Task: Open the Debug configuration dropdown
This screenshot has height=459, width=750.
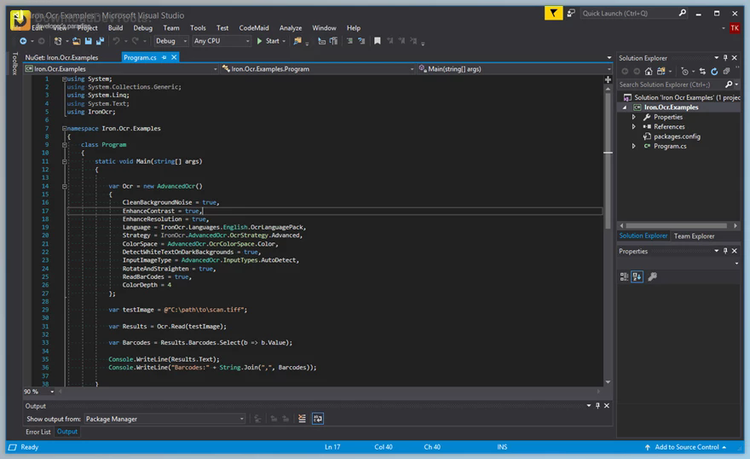Action: click(x=171, y=41)
